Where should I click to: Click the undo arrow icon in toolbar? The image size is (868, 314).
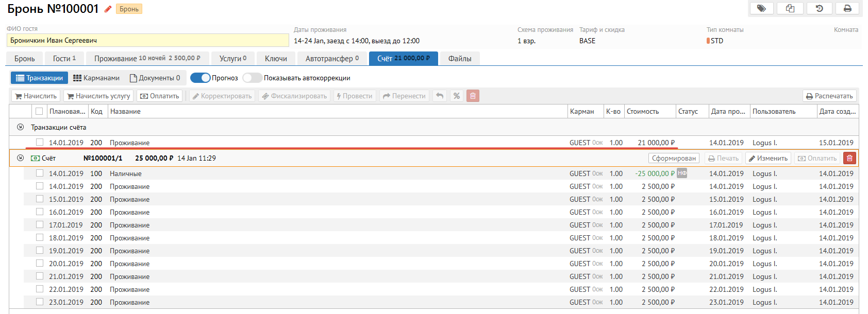[x=440, y=96]
